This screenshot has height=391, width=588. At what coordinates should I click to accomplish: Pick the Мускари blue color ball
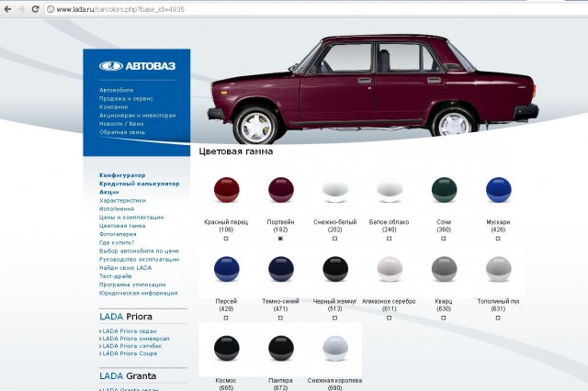point(498,190)
